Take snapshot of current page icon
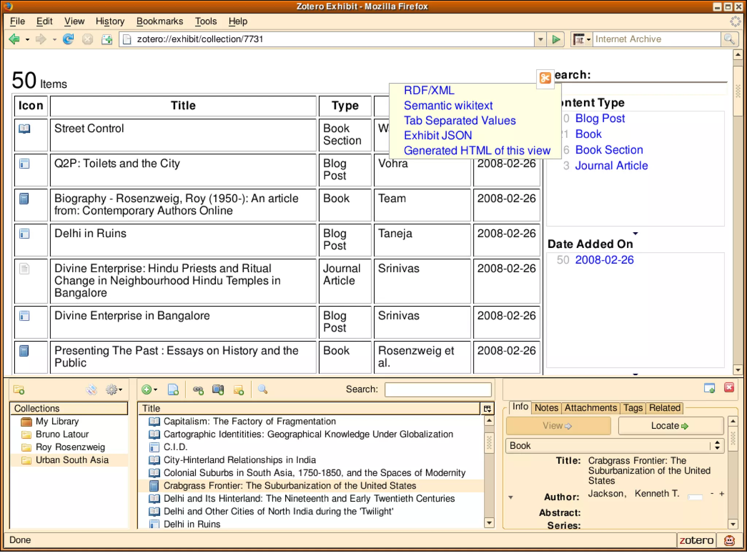 point(218,390)
